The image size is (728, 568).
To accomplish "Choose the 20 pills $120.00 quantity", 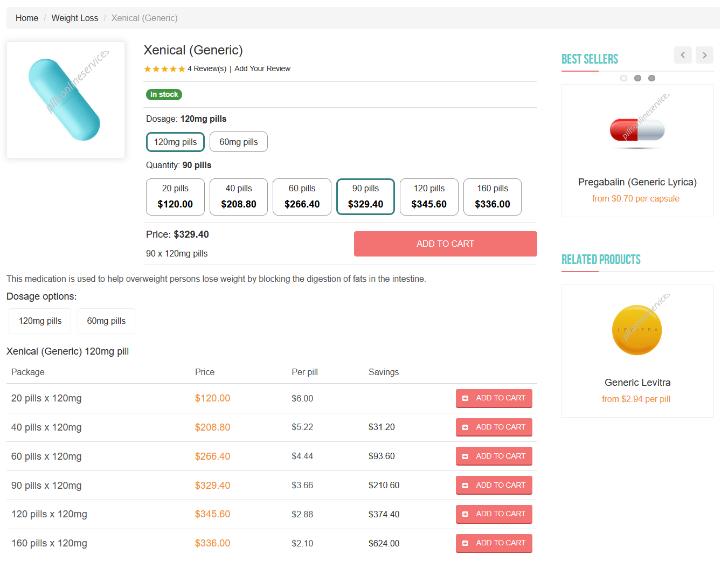I will click(x=175, y=197).
